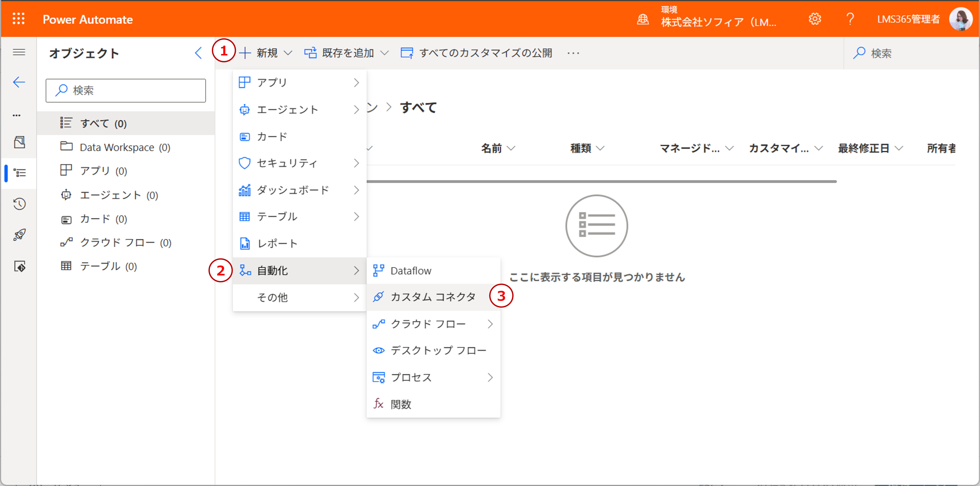
Task: Select プロセス in the submenu
Action: point(433,377)
